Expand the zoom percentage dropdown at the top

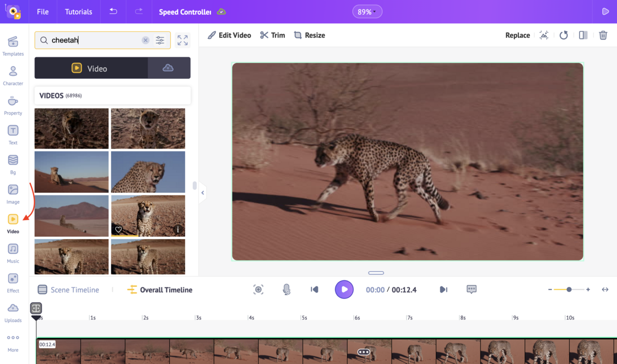(x=367, y=10)
